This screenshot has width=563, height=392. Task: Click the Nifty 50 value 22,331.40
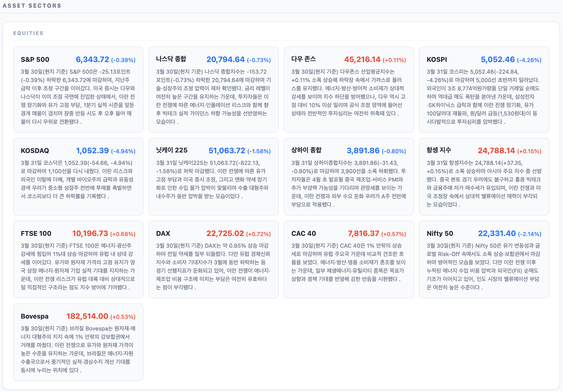[497, 234]
